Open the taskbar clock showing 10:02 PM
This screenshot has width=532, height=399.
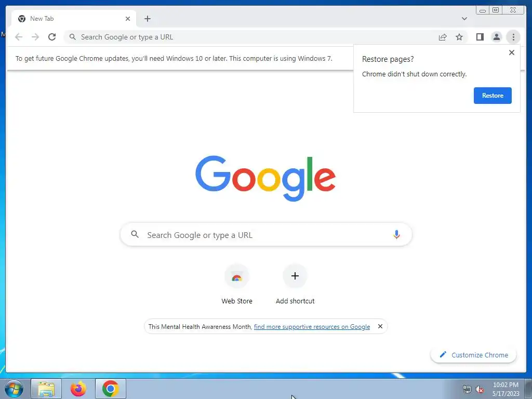click(x=506, y=389)
